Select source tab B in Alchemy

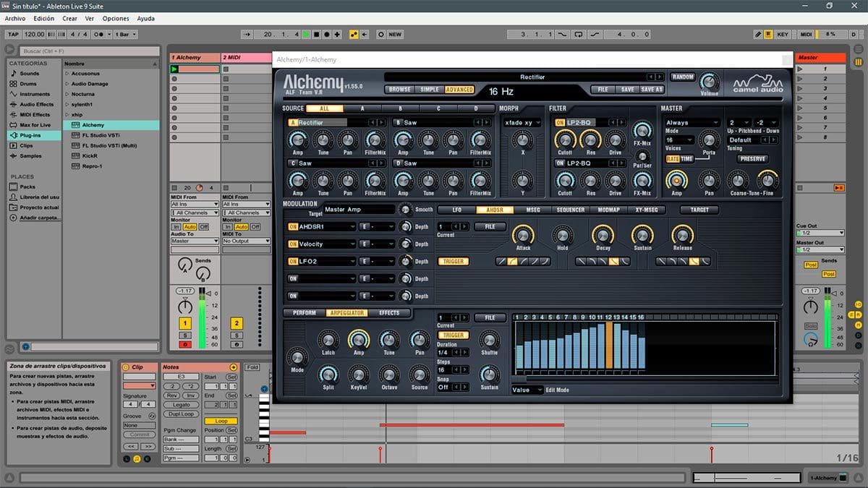click(400, 108)
